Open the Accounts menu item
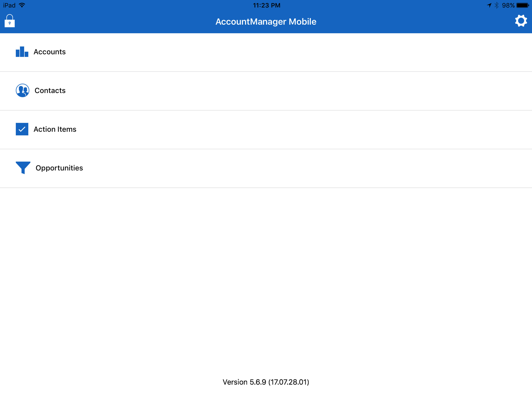Screen dimensions: 532x399 click(x=266, y=52)
